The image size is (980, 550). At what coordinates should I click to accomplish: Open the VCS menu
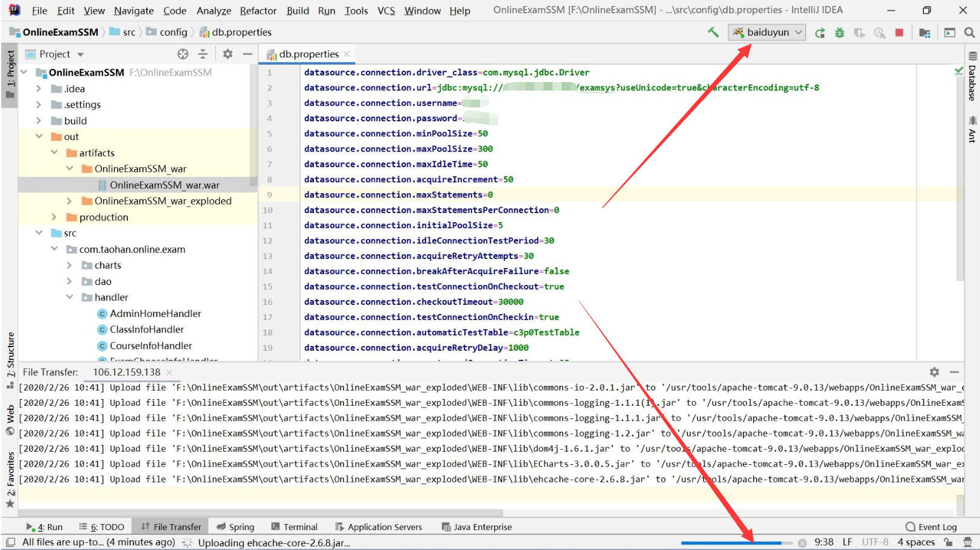click(386, 11)
